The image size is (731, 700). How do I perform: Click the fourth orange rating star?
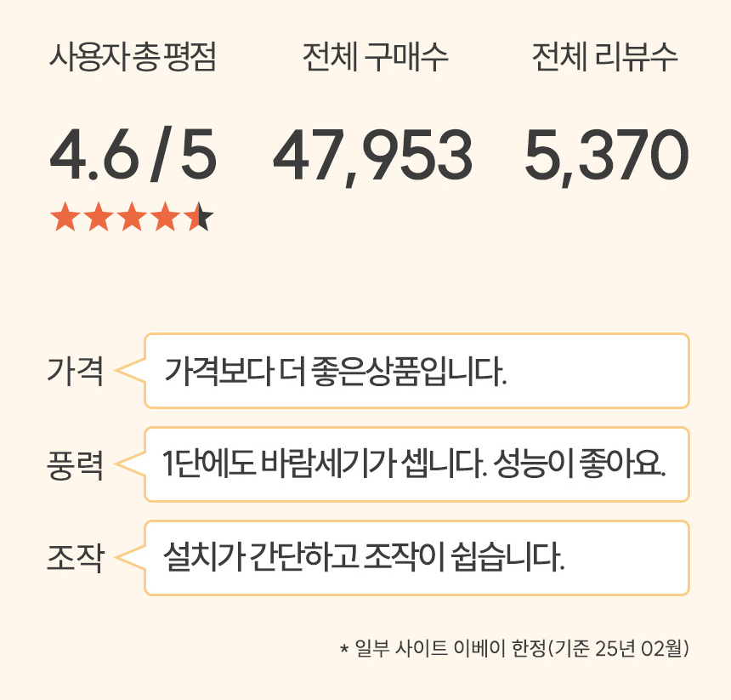[167, 217]
